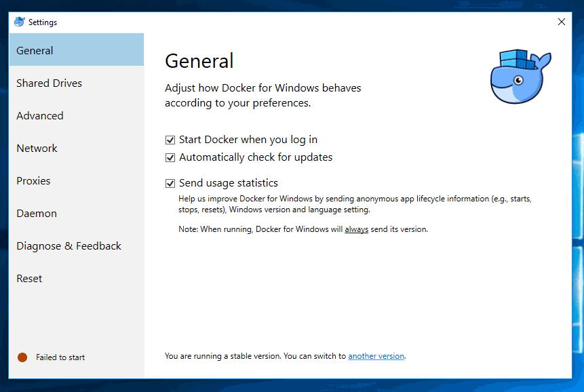Click the Adjust how Docker for Windows behaves description
The width and height of the screenshot is (584, 392).
tap(263, 96)
